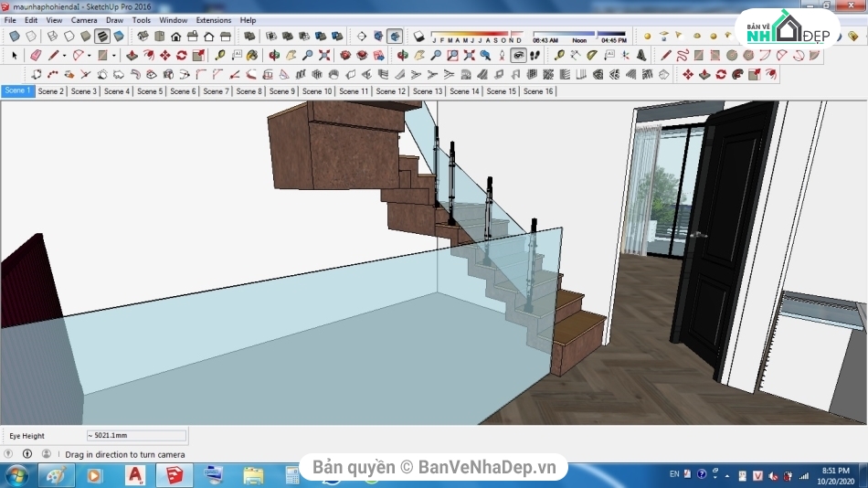
Task: Select the 3D Text tool icon
Action: (x=641, y=56)
